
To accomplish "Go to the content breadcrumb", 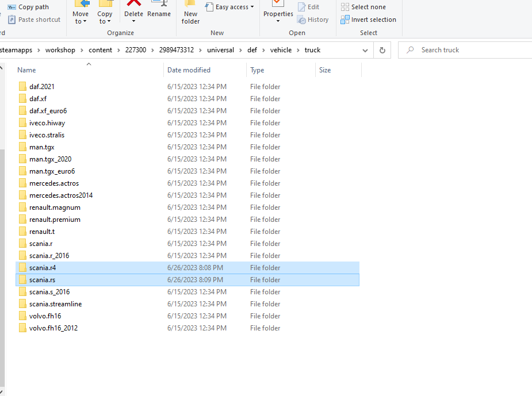I will pyautogui.click(x=100, y=50).
